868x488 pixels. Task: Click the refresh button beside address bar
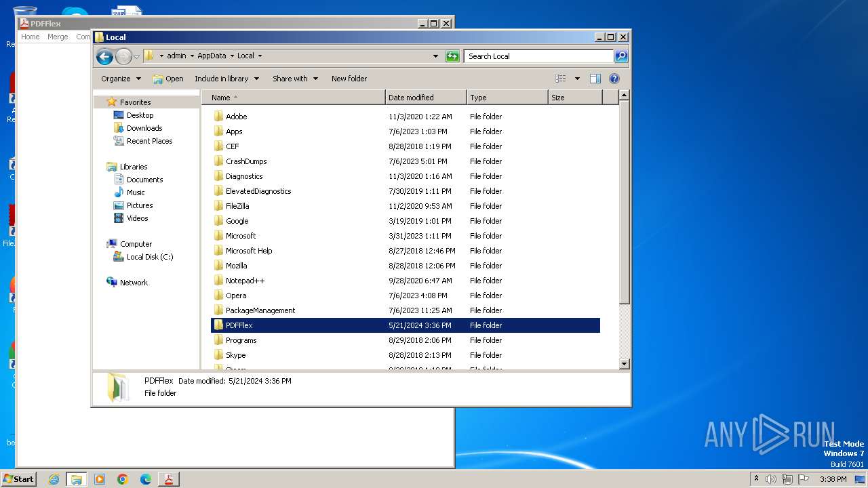click(452, 56)
